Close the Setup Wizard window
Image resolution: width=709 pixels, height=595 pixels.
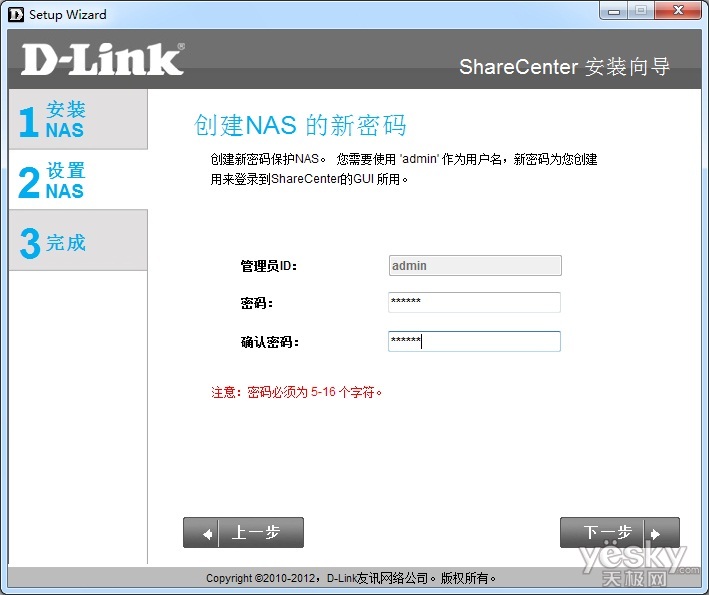(x=678, y=11)
